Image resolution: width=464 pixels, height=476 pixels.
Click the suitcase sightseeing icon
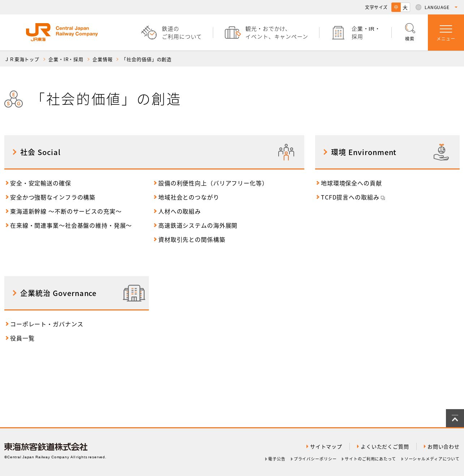(233, 33)
